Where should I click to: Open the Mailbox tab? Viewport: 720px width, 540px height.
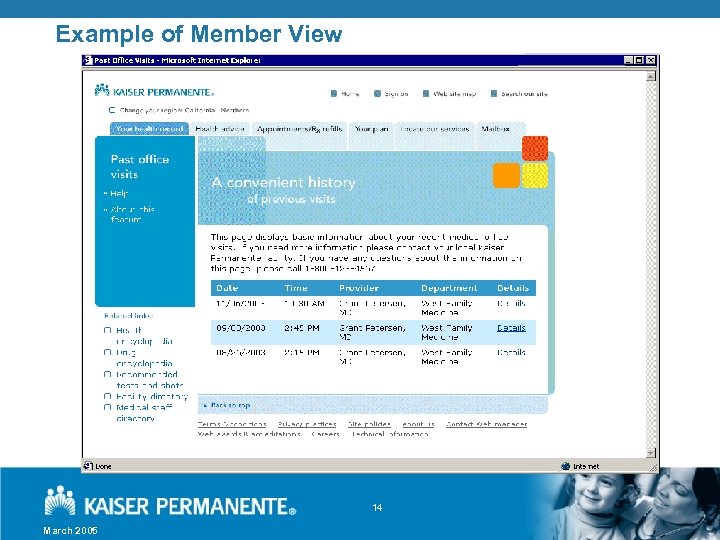point(501,129)
